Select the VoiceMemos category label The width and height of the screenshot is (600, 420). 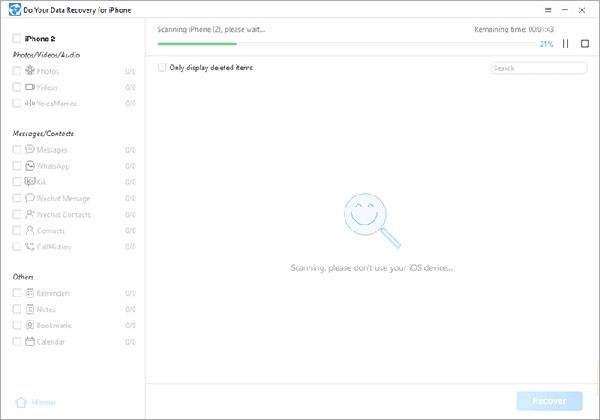pyautogui.click(x=57, y=104)
